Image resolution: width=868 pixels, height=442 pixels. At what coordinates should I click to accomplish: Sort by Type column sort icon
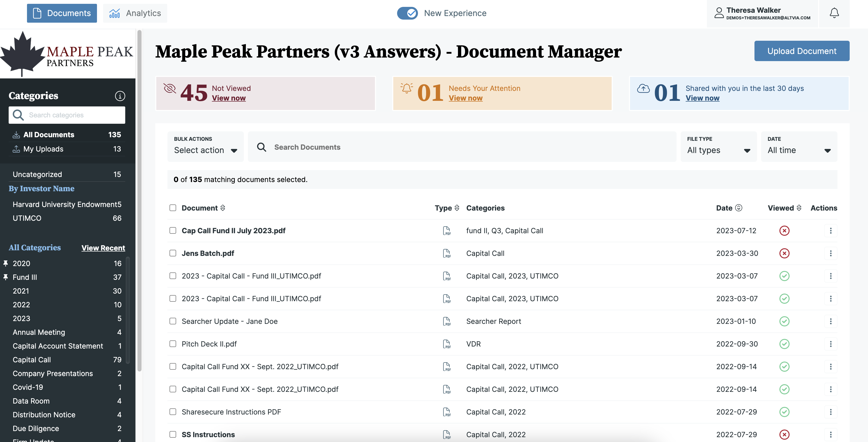tap(457, 208)
